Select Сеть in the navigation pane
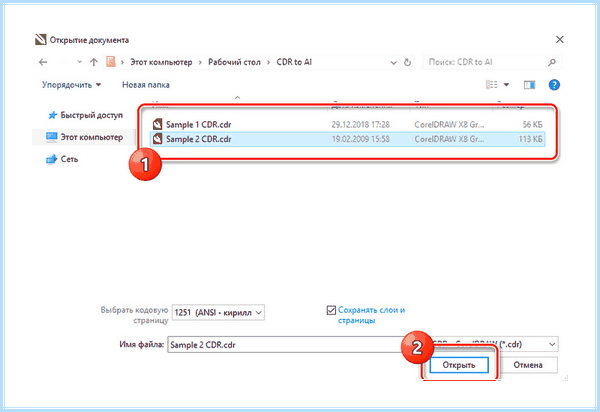600x412 pixels. coord(62,159)
